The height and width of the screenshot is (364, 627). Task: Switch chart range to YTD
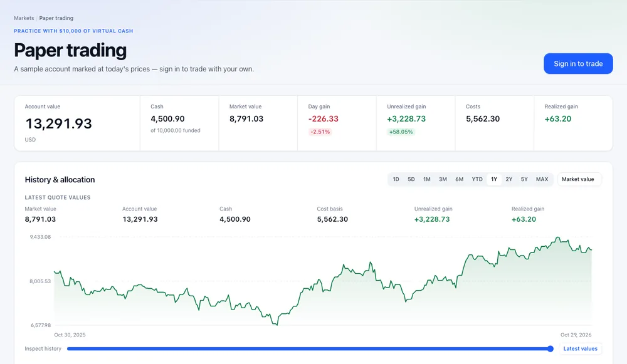coord(477,179)
